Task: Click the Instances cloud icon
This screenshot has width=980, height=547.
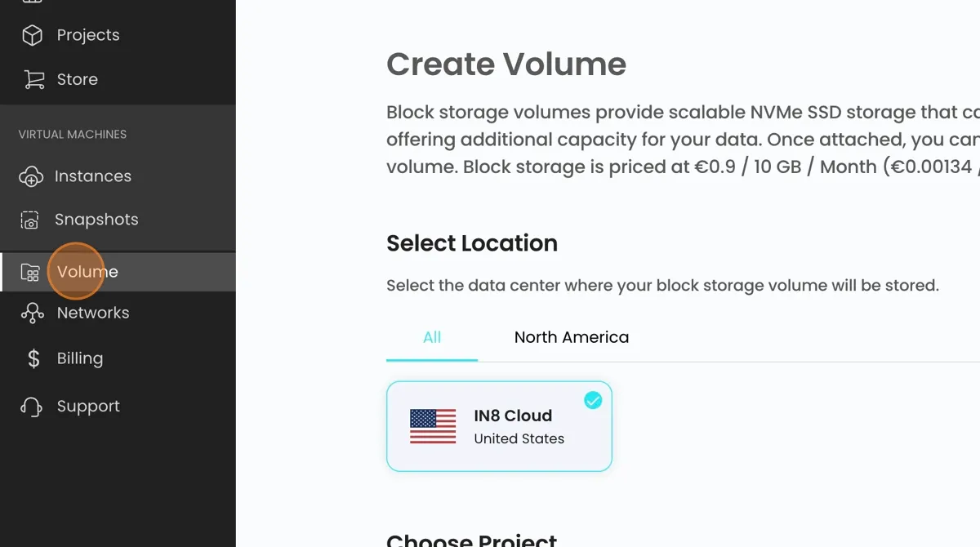Action: [x=30, y=176]
